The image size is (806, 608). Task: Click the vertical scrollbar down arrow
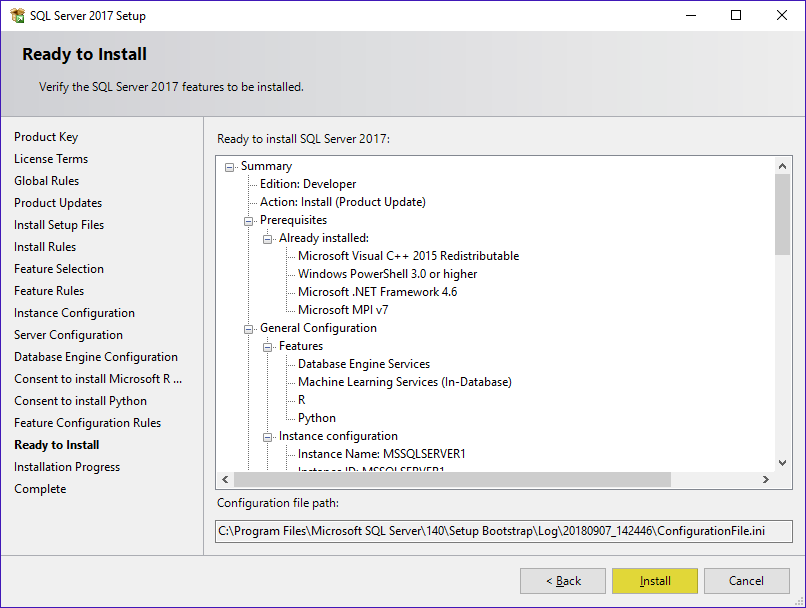click(782, 463)
